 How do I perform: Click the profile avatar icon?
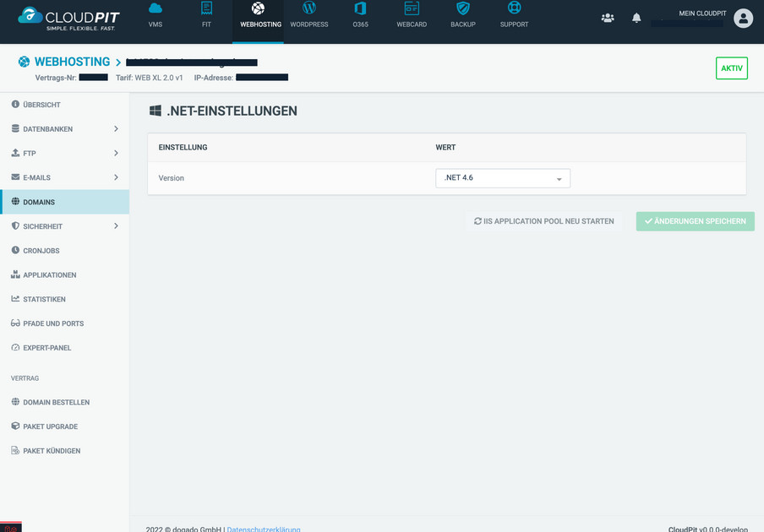[x=743, y=19]
